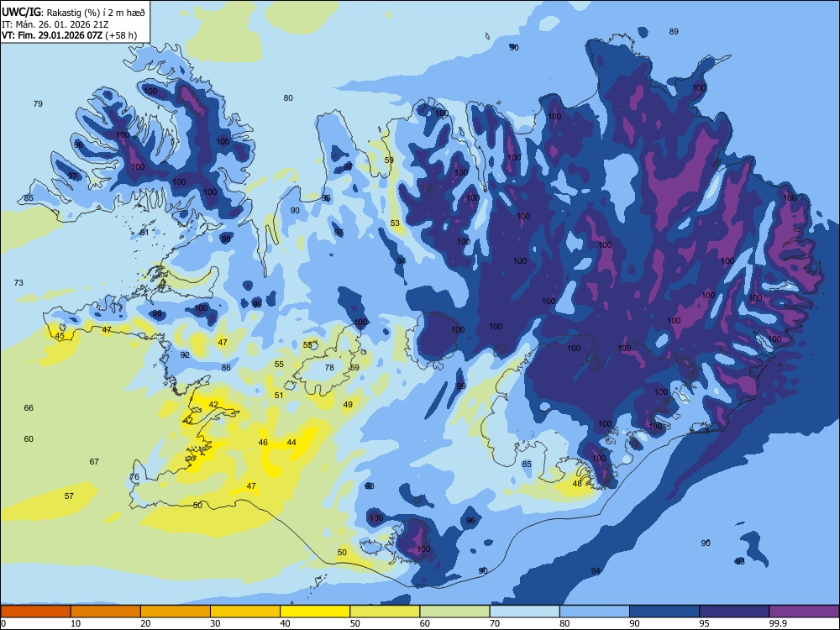Screen dimensions: 840x630
Task: Click the 0–10 dark orange legend swatch
Action: 36,612
